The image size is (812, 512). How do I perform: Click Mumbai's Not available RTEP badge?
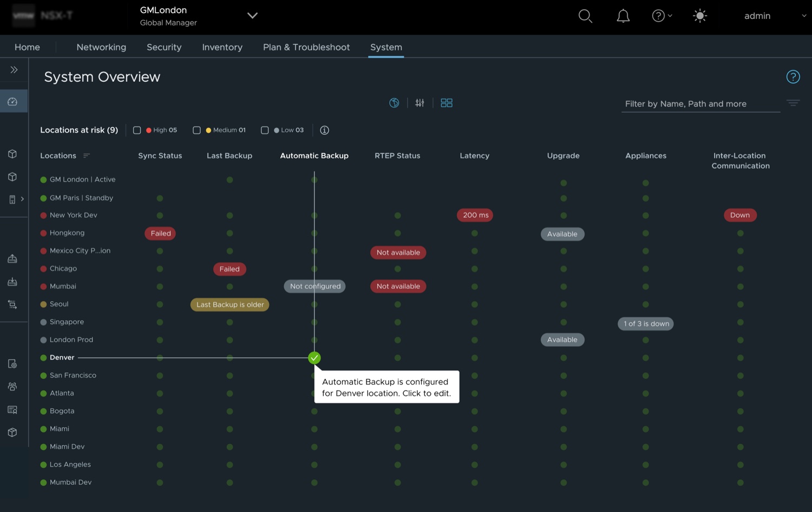pos(398,286)
